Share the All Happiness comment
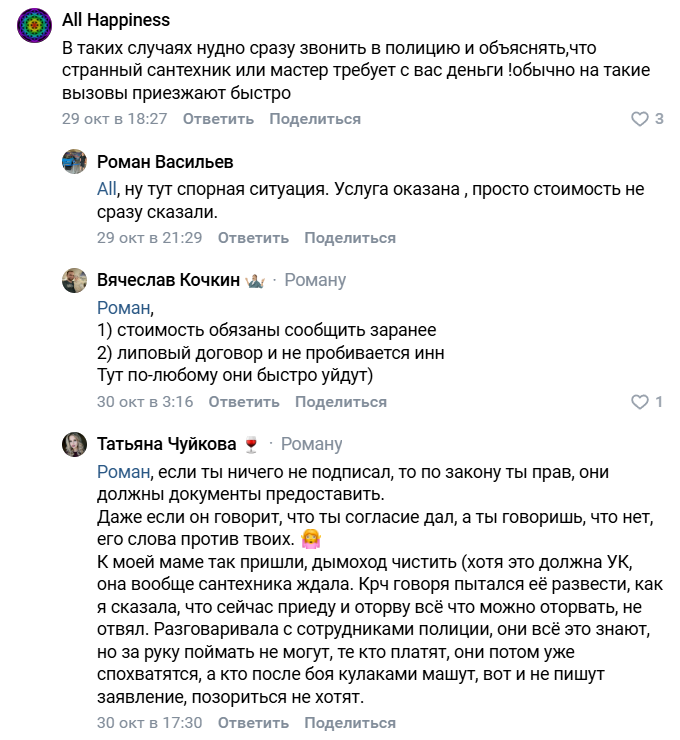Screen dimensions: 680x740 (315, 119)
